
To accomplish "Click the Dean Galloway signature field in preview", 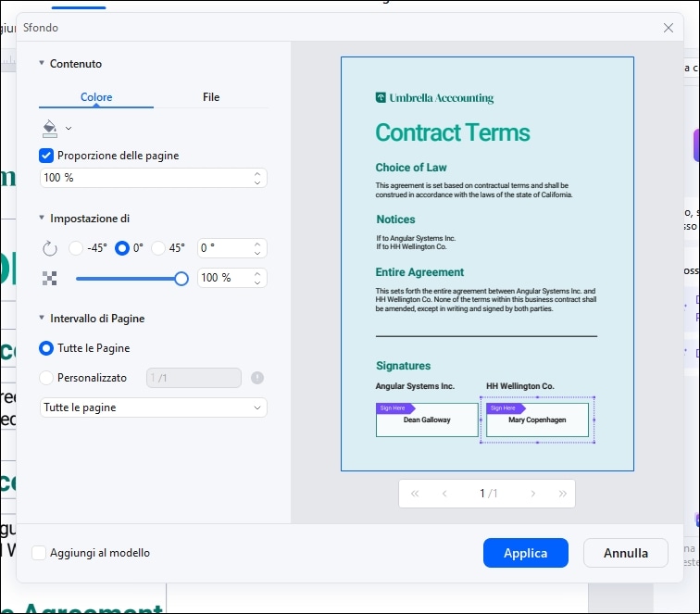I will pyautogui.click(x=427, y=420).
